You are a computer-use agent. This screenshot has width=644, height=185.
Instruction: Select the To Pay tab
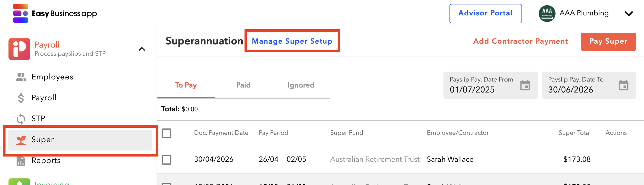point(186,85)
